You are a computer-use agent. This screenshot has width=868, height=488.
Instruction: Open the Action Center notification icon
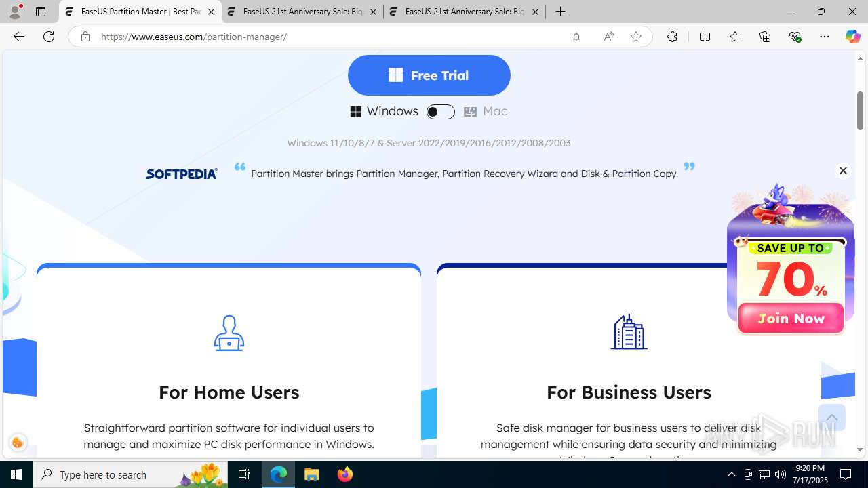pyautogui.click(x=846, y=474)
